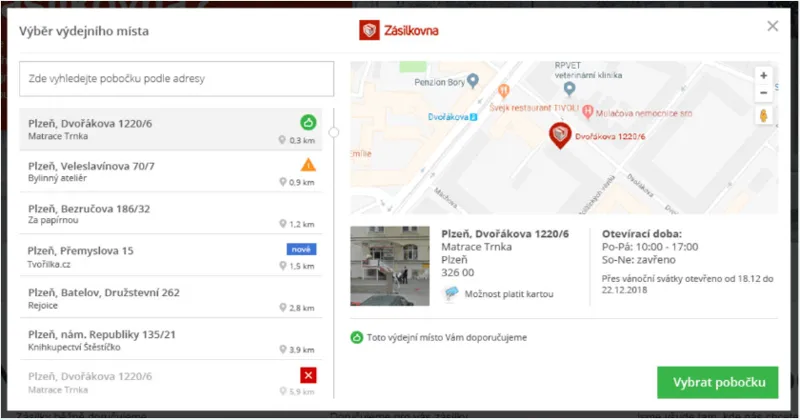This screenshot has width=800, height=420.
Task: Click the red Dvořákova 1220/6 map marker
Action: tap(560, 135)
